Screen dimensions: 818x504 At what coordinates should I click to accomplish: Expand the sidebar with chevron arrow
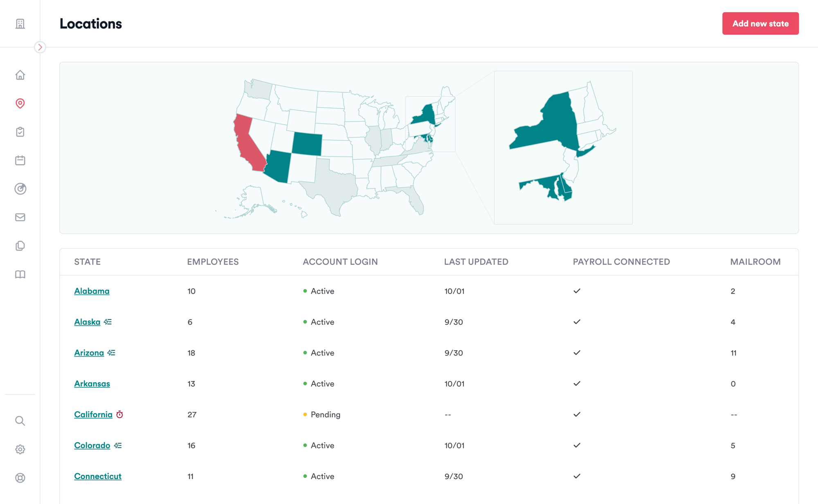40,47
